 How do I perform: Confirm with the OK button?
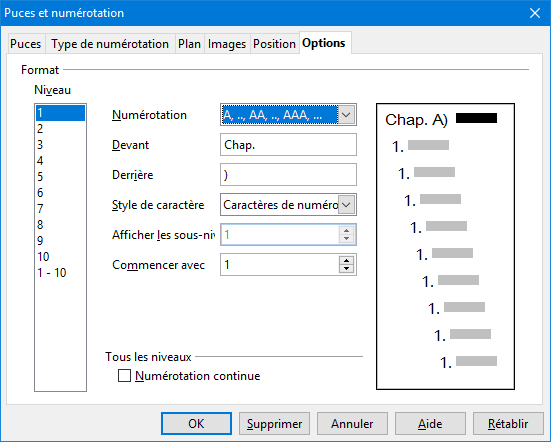click(196, 424)
